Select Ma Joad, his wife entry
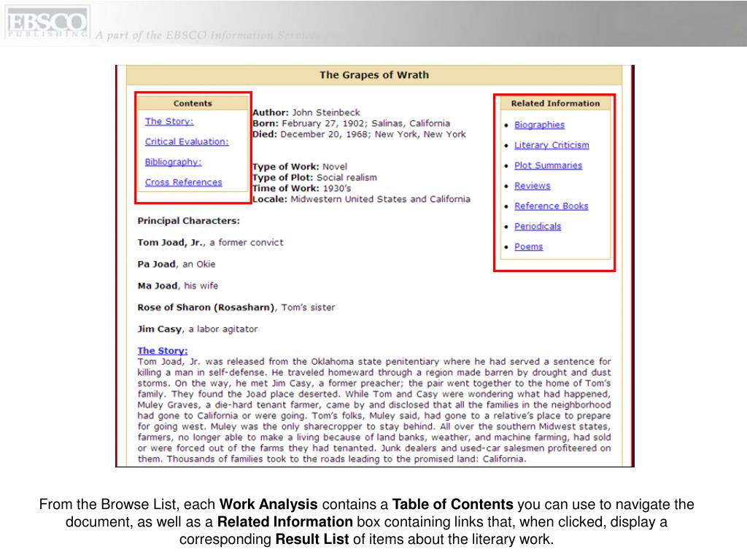This screenshot has height=560, width=747. pyautogui.click(x=178, y=286)
